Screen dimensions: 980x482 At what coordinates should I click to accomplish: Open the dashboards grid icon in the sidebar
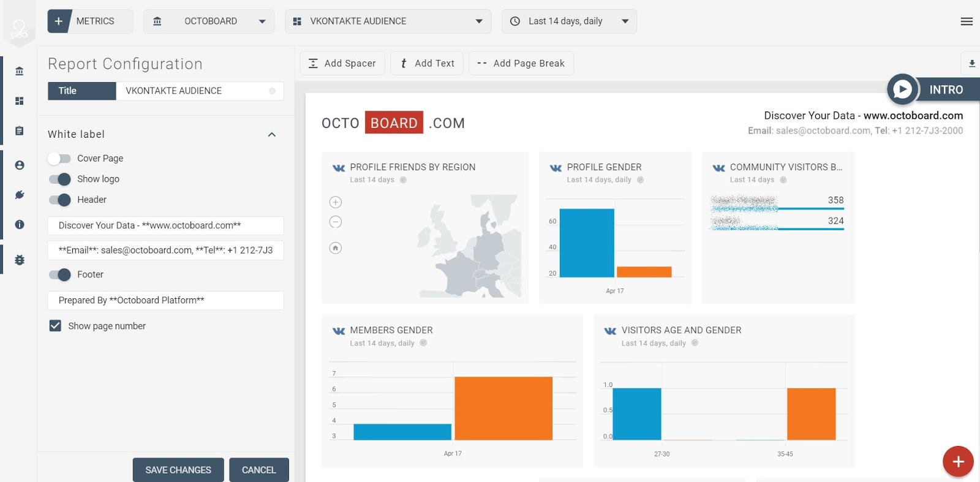click(20, 100)
